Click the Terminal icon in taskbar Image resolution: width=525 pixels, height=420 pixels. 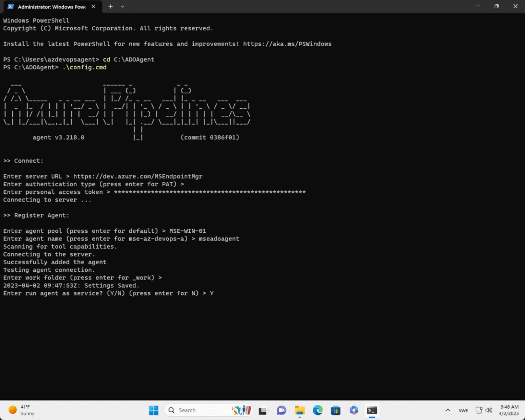tap(372, 410)
